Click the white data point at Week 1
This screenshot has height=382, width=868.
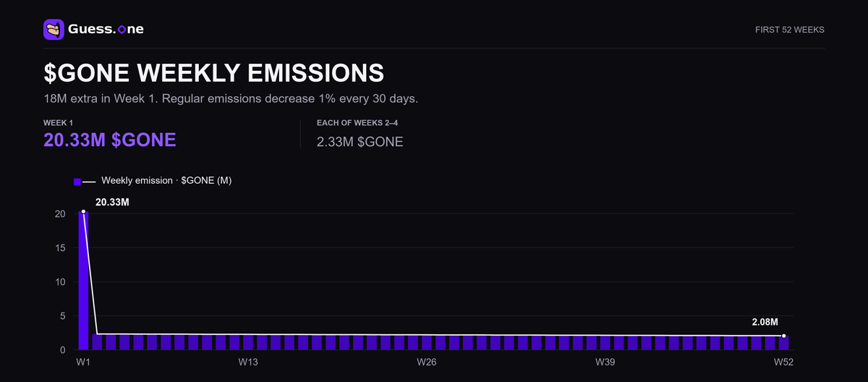[83, 211]
